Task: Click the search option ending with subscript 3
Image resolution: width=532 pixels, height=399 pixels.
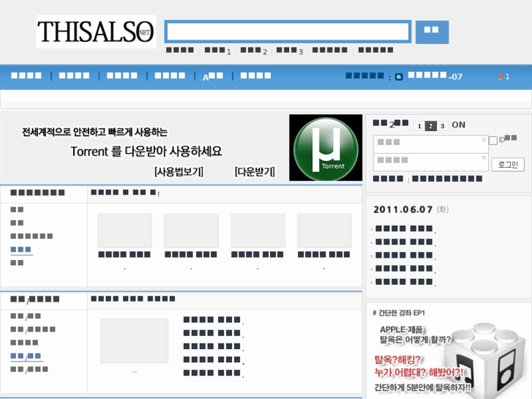Action: pyautogui.click(x=289, y=51)
